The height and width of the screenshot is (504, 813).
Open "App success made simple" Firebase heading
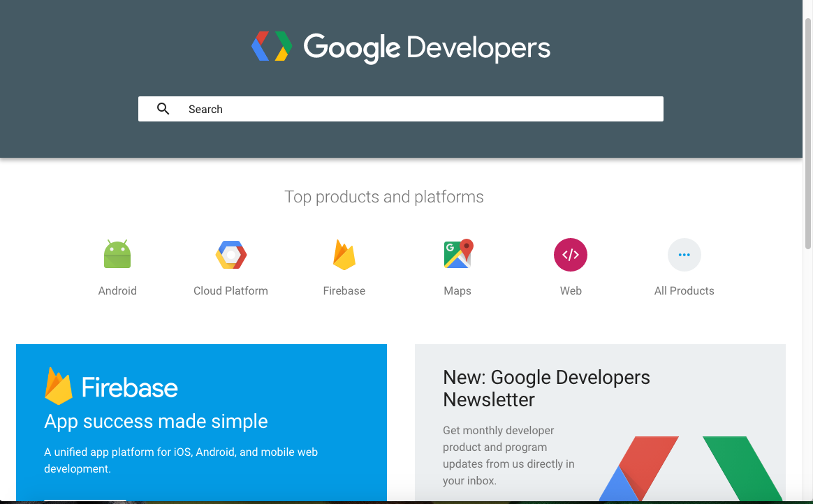coord(156,422)
